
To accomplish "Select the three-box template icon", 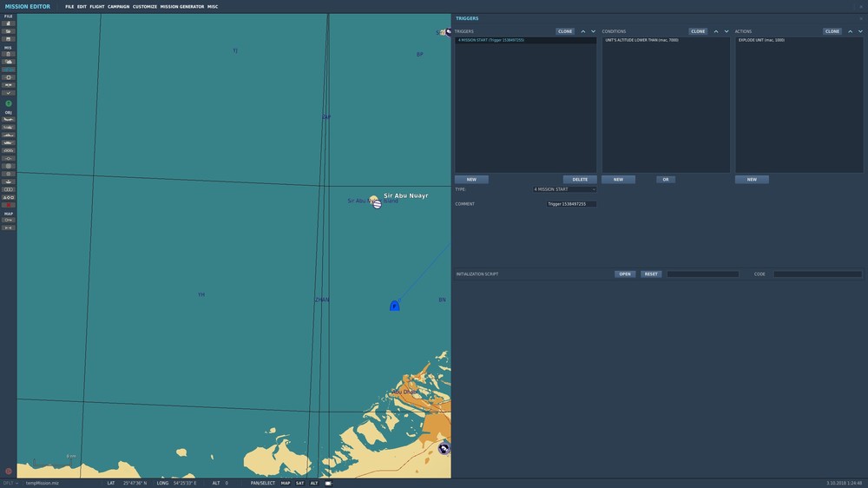I will pos(9,189).
